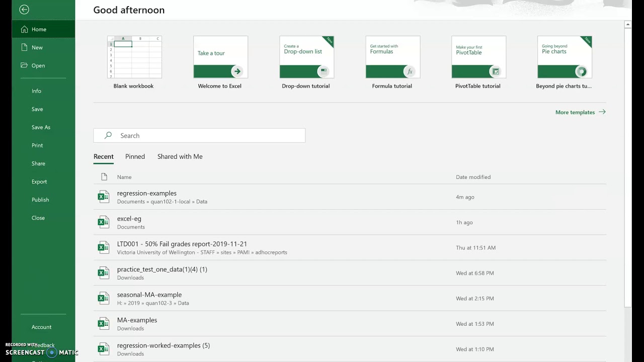
Task: Click the pivot icon on PivotTable tutorial thumbnail
Action: point(496,71)
